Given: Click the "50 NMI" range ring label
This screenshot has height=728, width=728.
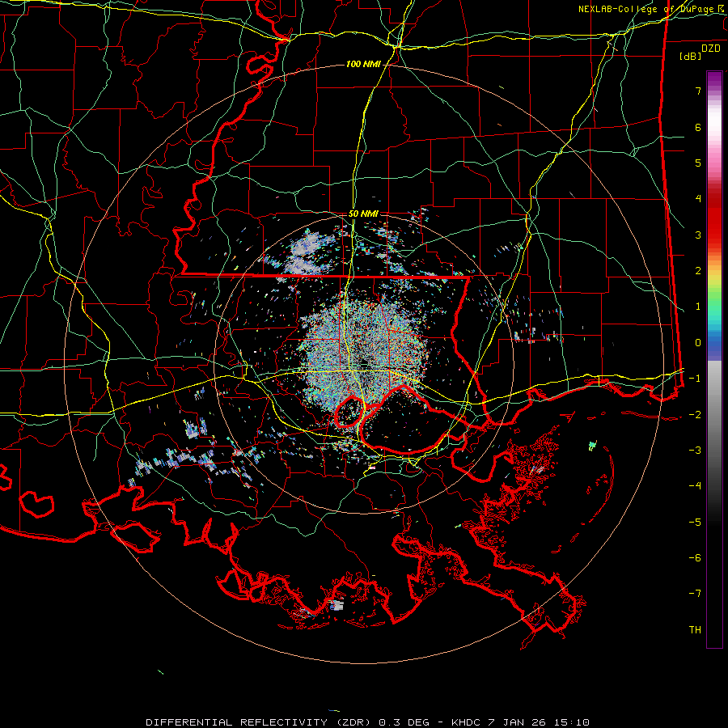Looking at the screenshot, I should click(363, 214).
